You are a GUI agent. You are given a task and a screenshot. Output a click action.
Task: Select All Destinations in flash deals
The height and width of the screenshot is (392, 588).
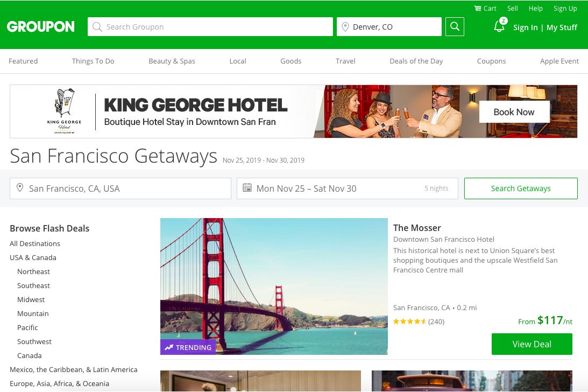click(35, 244)
